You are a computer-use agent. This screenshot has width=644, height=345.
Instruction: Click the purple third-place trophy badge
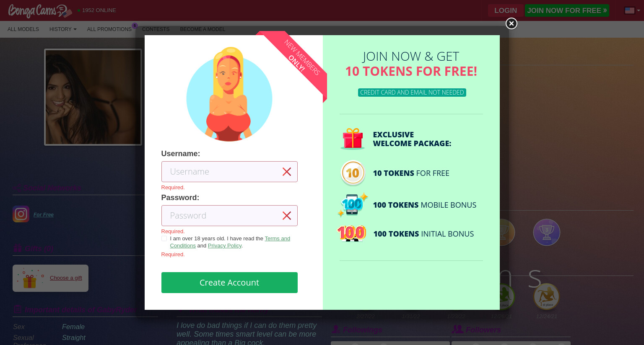pos(546,232)
